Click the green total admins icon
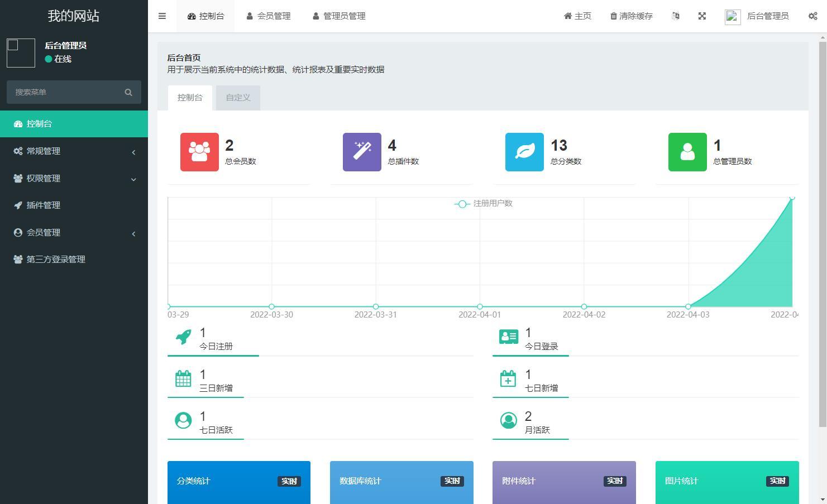Screen dimensions: 827x504 point(687,152)
